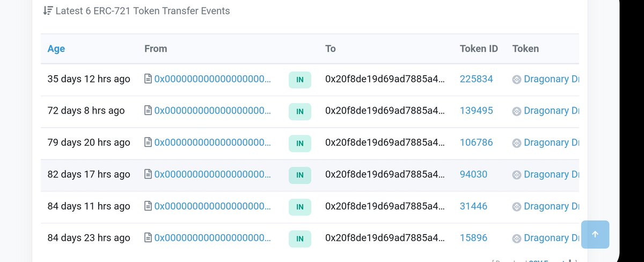This screenshot has width=644, height=262.
Task: Click the contract file icon in token 139495 row
Action: point(148,111)
